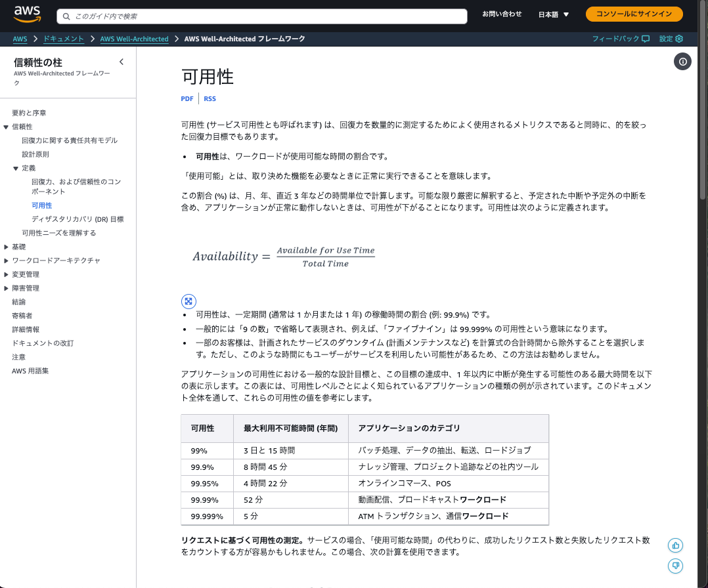Open the info panel circle icon
This screenshot has height=588, width=708.
(683, 62)
